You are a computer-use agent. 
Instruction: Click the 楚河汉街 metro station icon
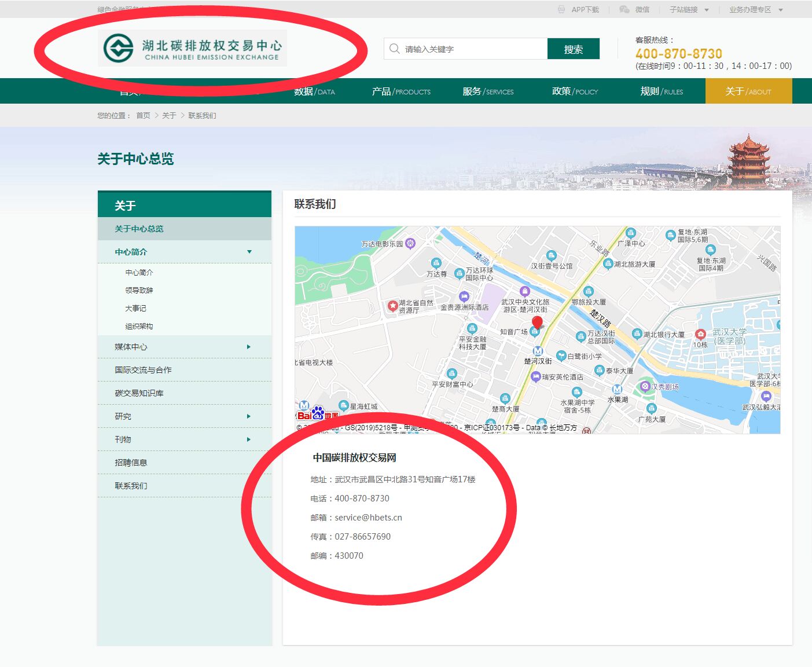tap(538, 351)
